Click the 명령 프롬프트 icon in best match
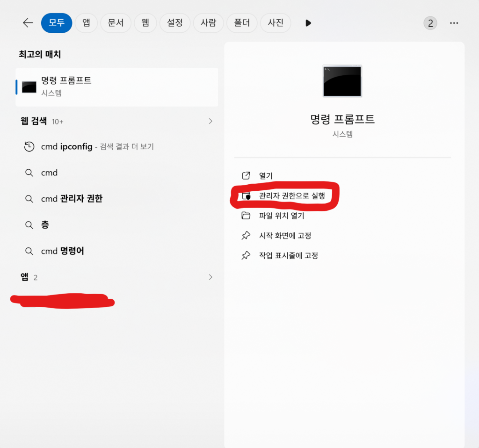 click(x=29, y=87)
